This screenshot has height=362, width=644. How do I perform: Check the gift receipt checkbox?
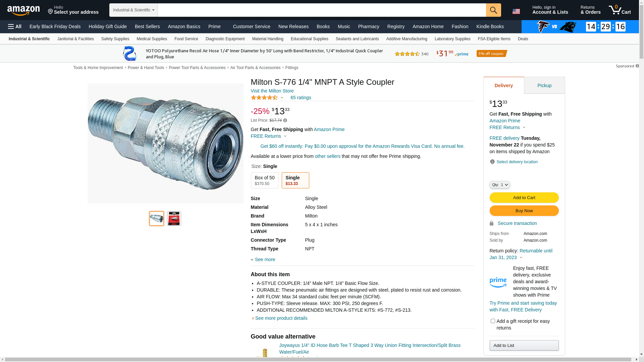pos(493,321)
